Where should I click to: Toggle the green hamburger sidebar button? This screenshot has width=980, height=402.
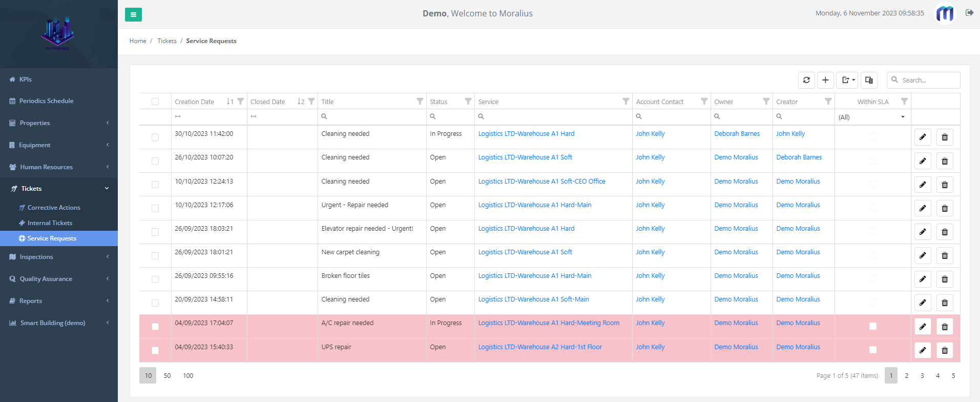pyautogui.click(x=133, y=14)
